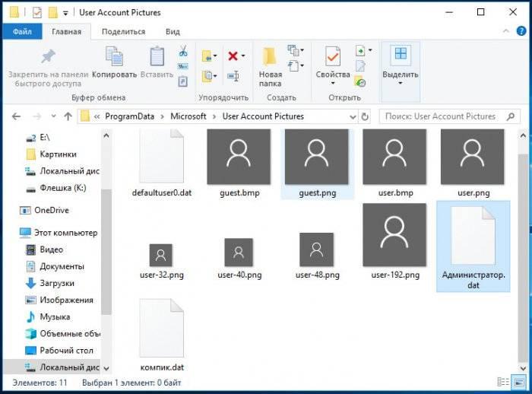Select the guest.bmp thumbnail

click(x=239, y=157)
